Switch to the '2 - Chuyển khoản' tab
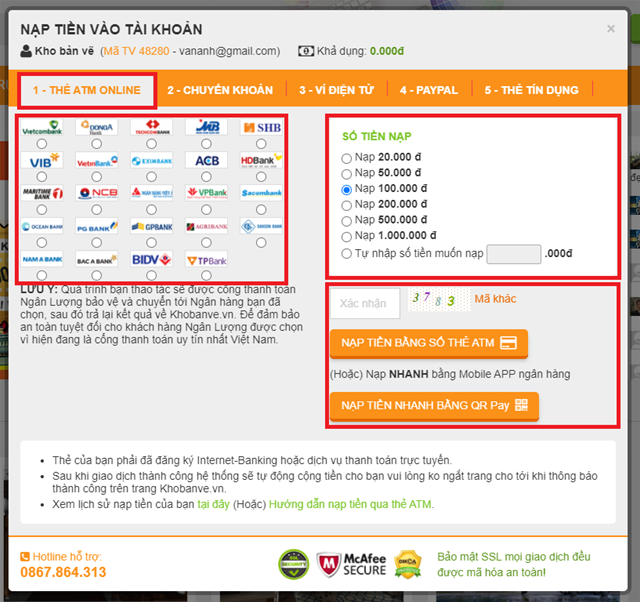 tap(220, 90)
